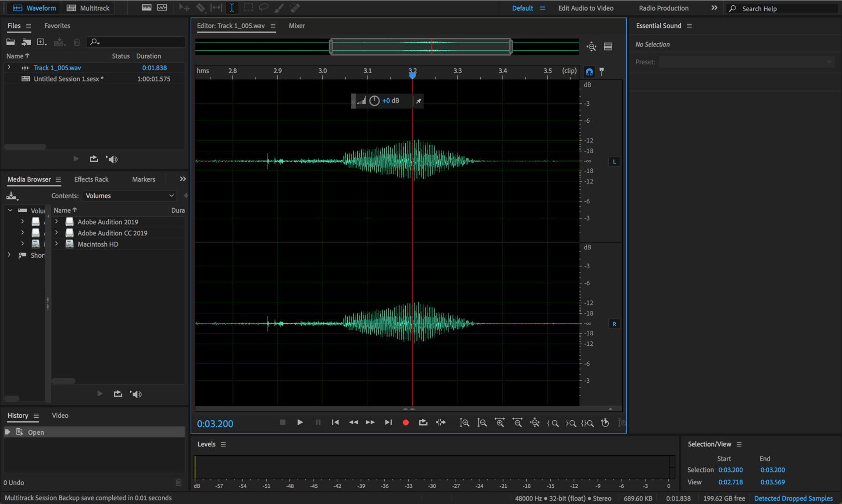Toggle the pin on the timeline ruler

click(602, 71)
